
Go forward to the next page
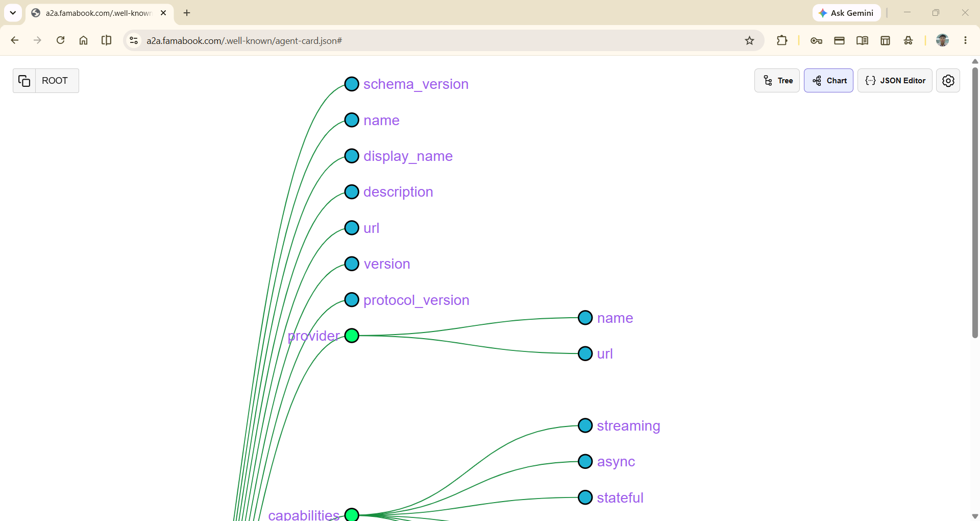pyautogui.click(x=37, y=40)
